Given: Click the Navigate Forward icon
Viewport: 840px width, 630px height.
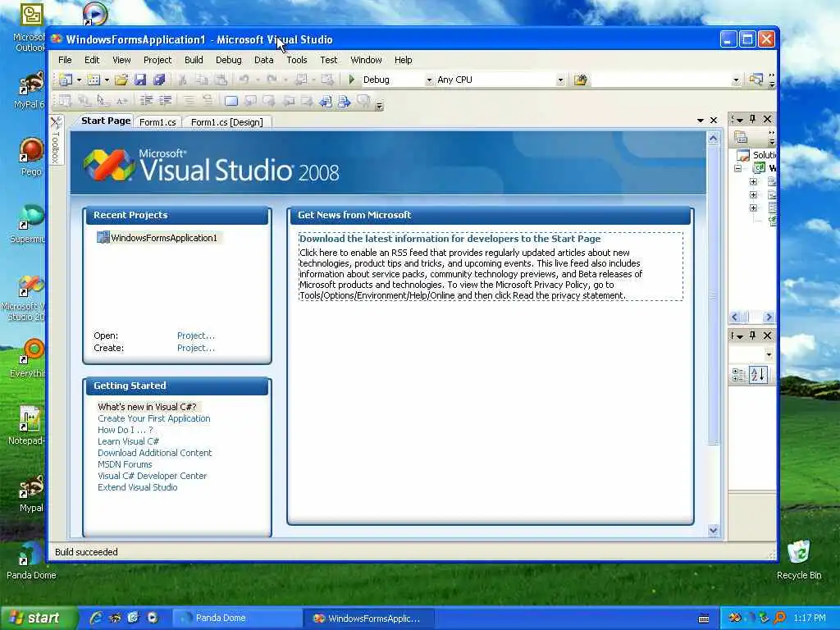Looking at the screenshot, I should click(326, 80).
